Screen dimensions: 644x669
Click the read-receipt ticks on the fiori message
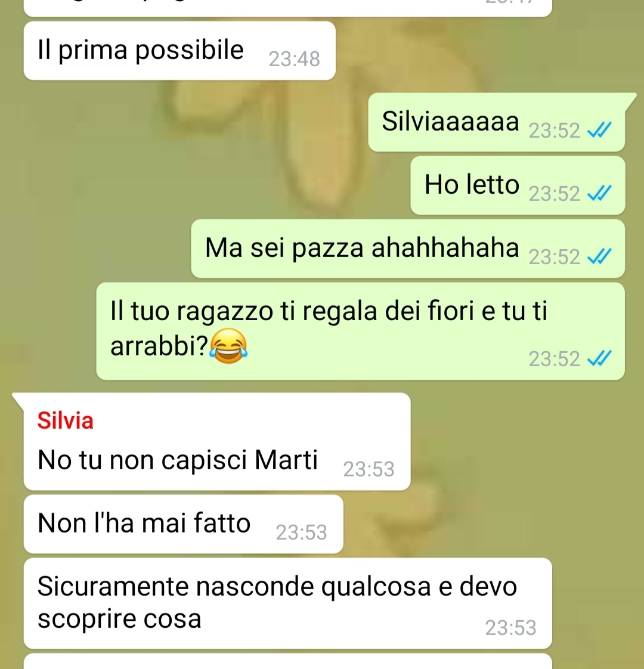point(600,358)
